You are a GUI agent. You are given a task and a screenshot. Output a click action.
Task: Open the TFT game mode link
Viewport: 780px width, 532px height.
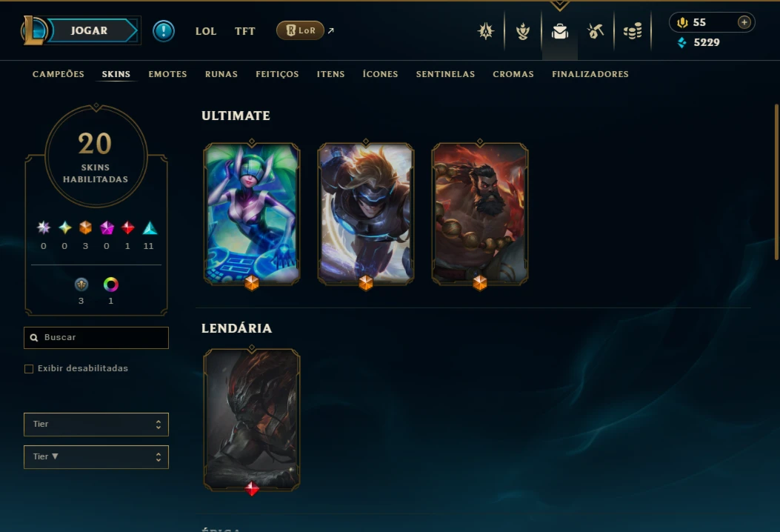point(244,31)
